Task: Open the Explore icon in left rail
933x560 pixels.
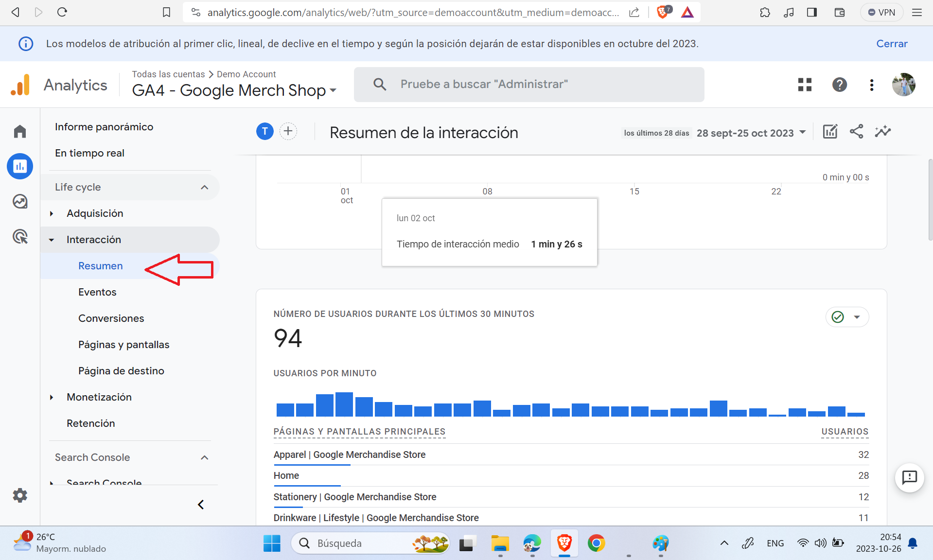Action: tap(20, 201)
